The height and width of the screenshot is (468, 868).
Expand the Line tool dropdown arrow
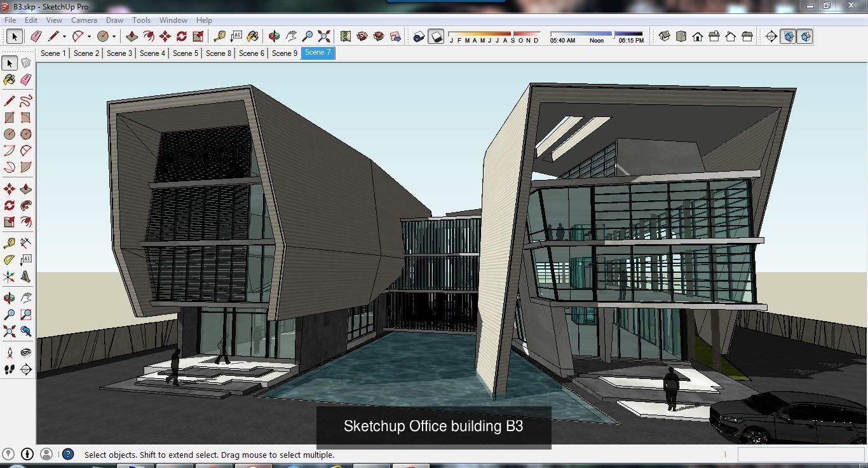tap(64, 36)
